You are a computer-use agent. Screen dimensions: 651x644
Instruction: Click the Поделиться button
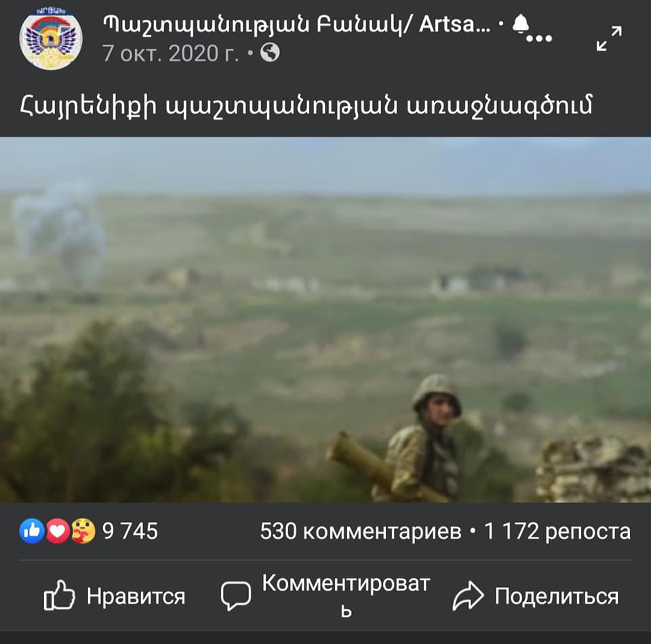536,596
